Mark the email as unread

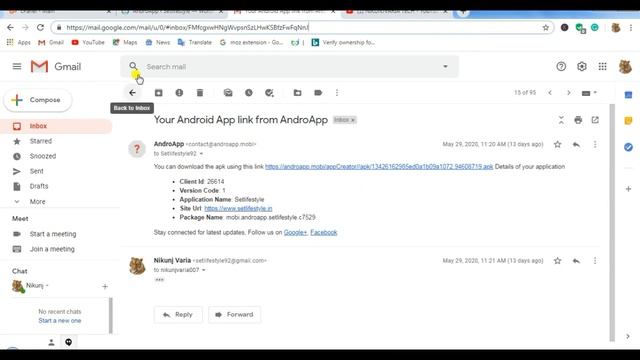click(x=228, y=93)
